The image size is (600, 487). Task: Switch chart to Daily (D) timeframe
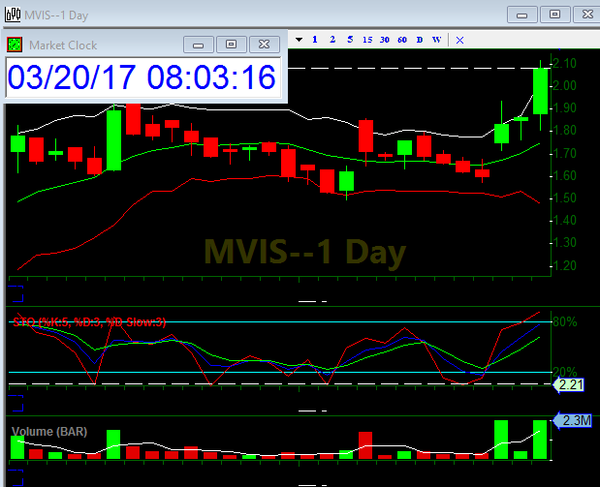[419, 40]
